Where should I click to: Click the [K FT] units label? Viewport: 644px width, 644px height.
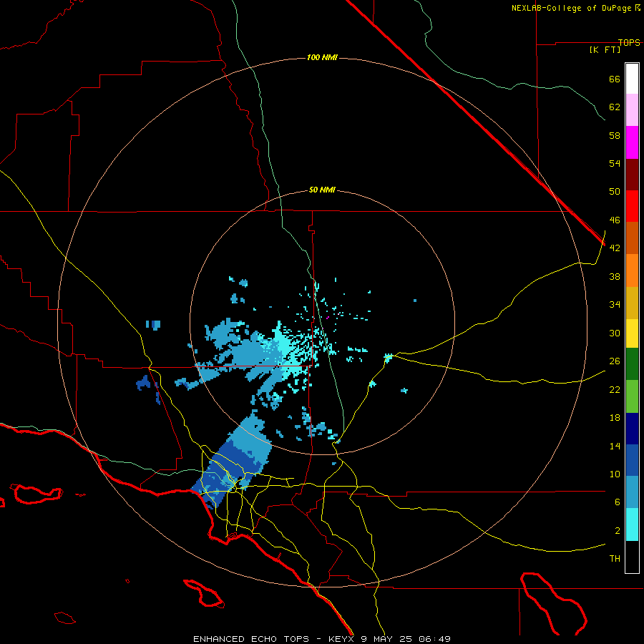click(605, 49)
